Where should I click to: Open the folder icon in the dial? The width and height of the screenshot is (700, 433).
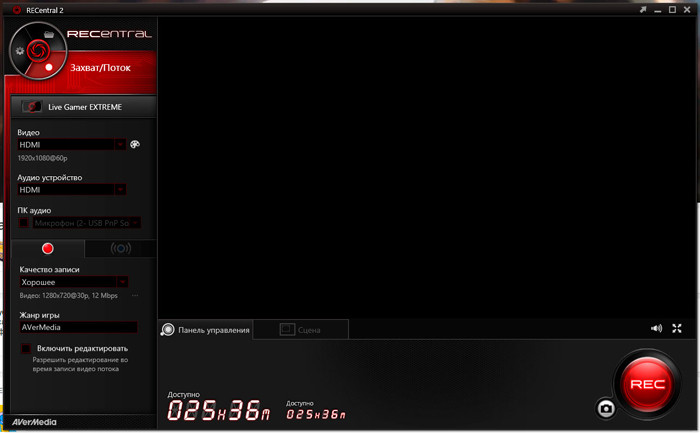pos(49,34)
